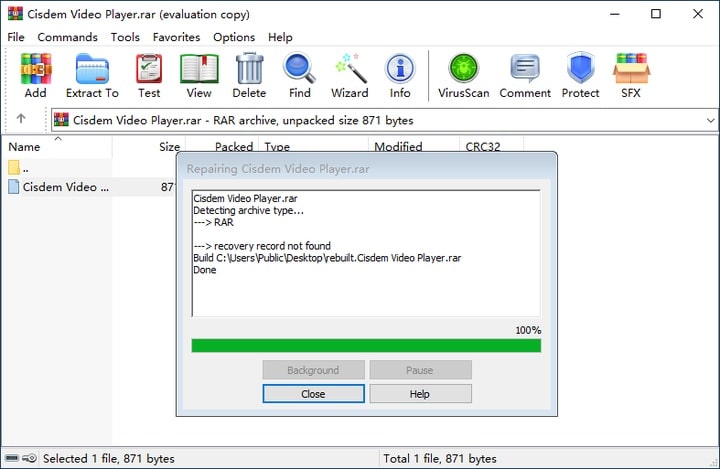The image size is (720, 469).
Task: Expand the archive path dropdown arrow
Action: 710,120
